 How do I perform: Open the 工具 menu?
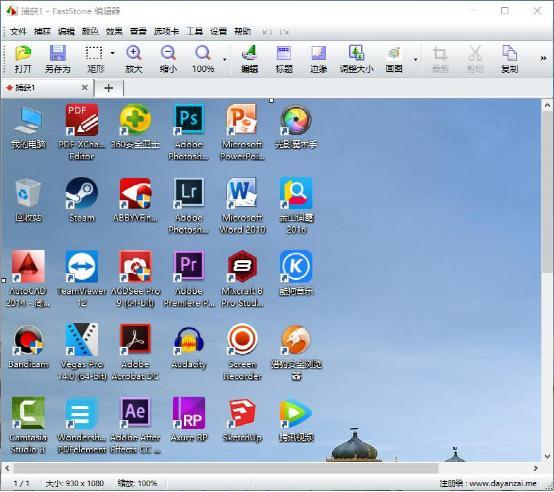194,31
